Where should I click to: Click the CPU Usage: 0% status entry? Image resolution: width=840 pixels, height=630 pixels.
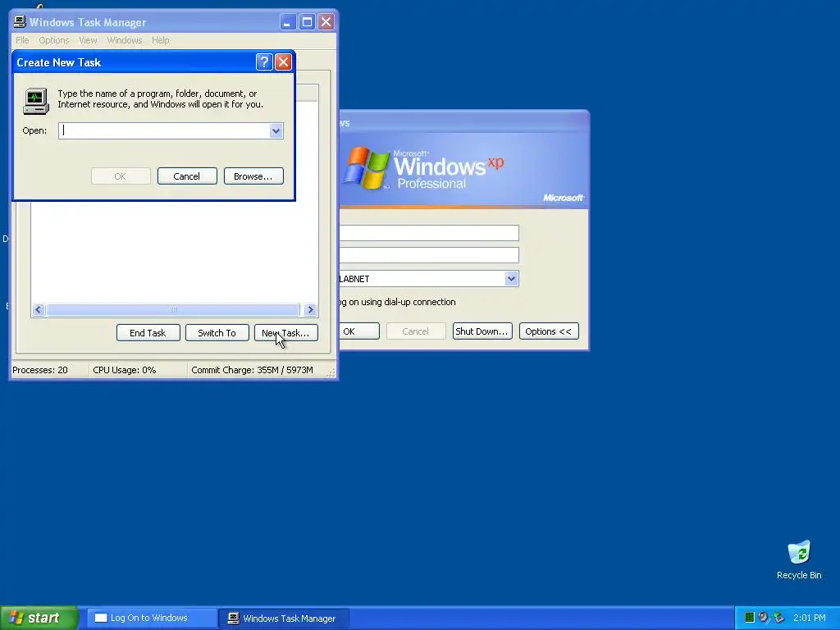tap(125, 370)
